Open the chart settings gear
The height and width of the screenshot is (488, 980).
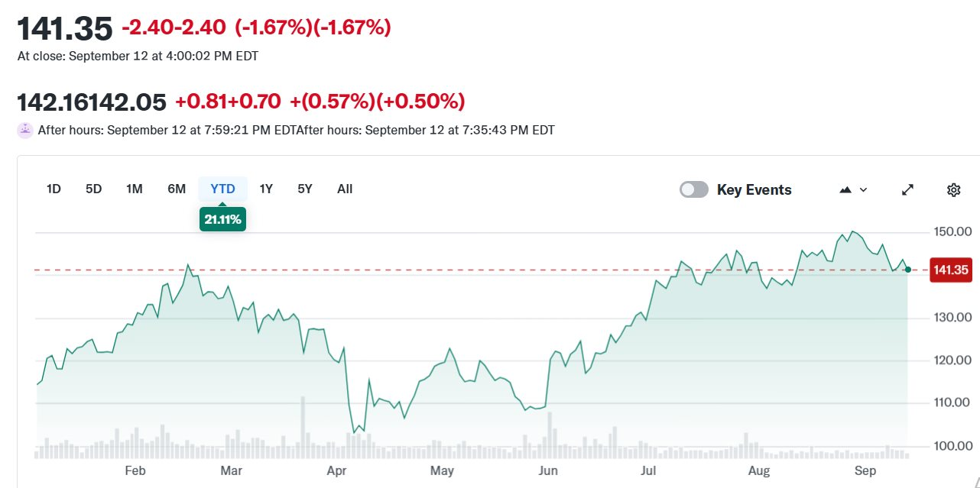(953, 189)
